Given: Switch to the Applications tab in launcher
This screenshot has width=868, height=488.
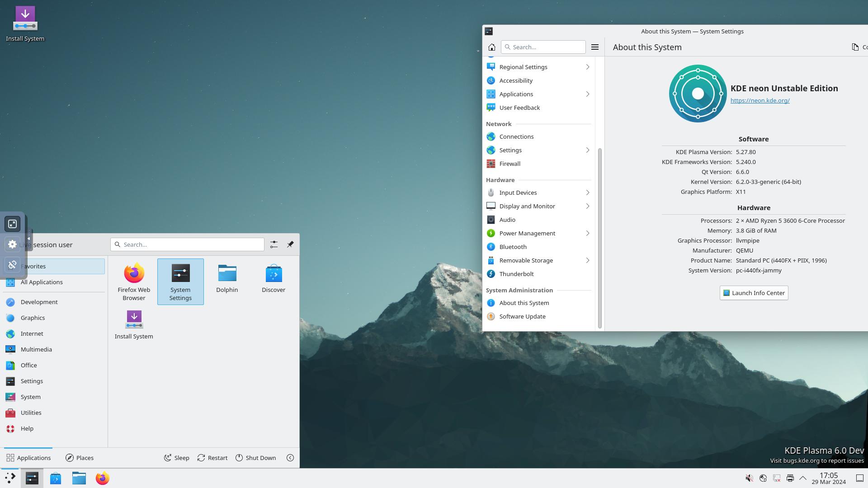Looking at the screenshot, I should (x=28, y=458).
